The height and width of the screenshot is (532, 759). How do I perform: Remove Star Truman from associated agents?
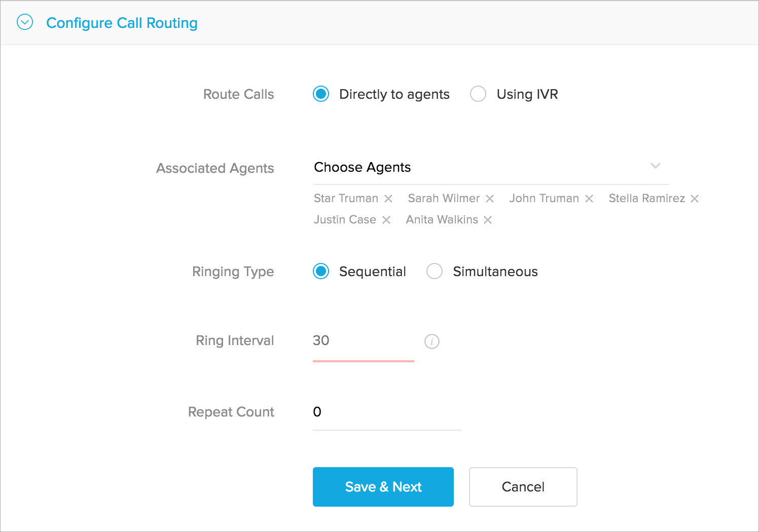tap(388, 199)
